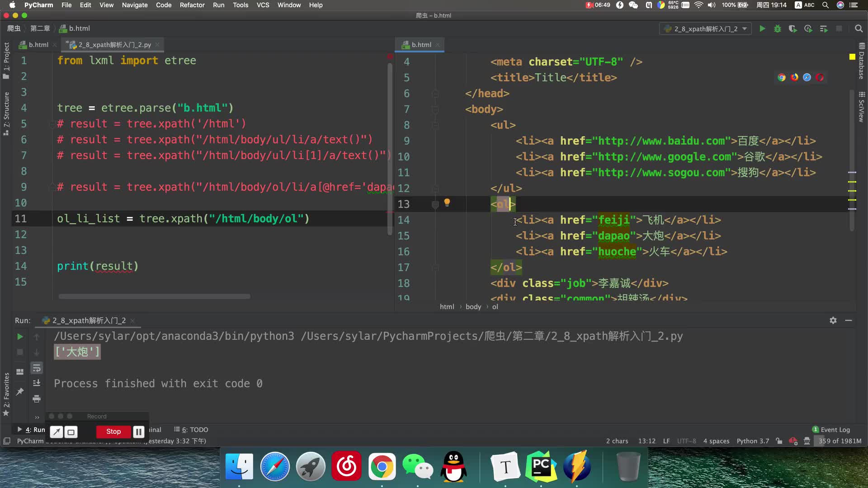Click scroll to end icon in the Run panel
The height and width of the screenshot is (488, 868).
click(37, 383)
